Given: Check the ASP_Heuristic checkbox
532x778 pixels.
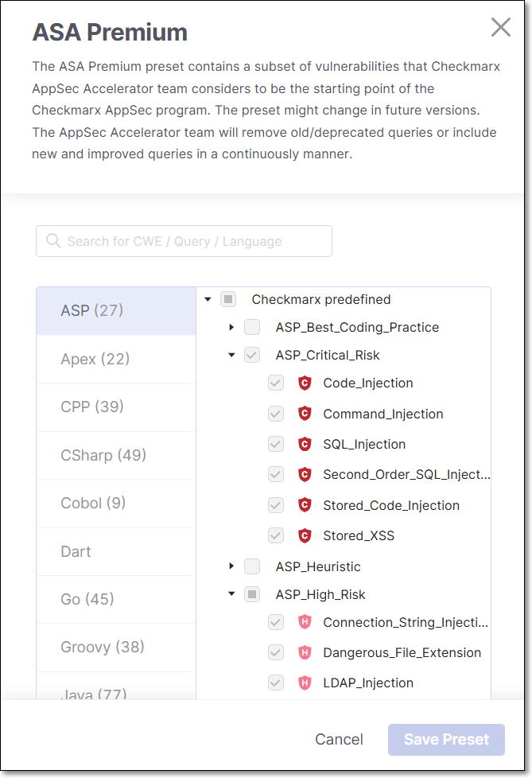Looking at the screenshot, I should point(252,567).
